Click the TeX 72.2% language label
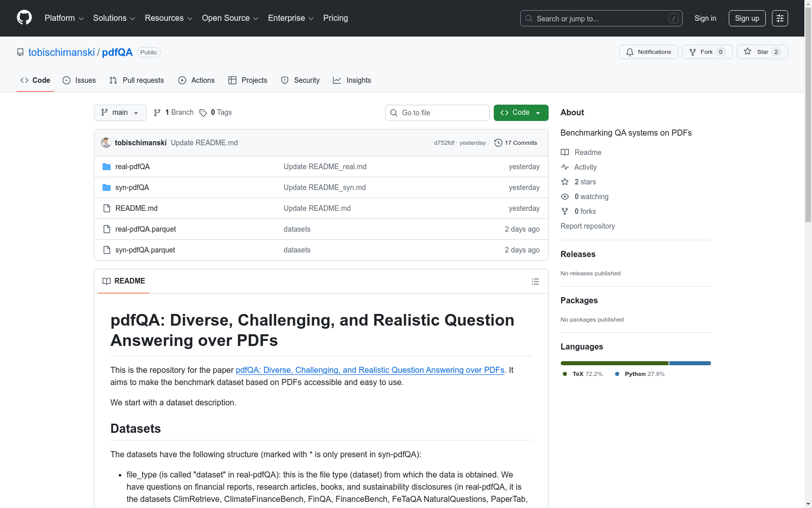Image resolution: width=812 pixels, height=508 pixels. [x=583, y=374]
